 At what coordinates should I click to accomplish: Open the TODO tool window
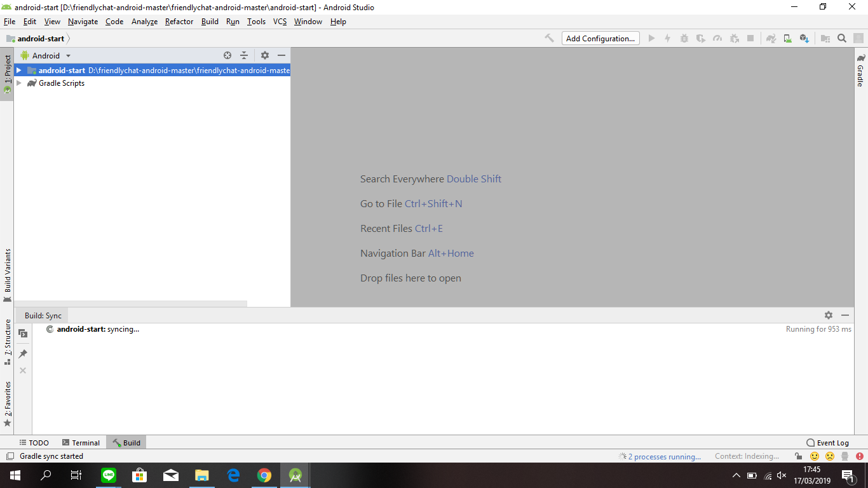tap(34, 443)
